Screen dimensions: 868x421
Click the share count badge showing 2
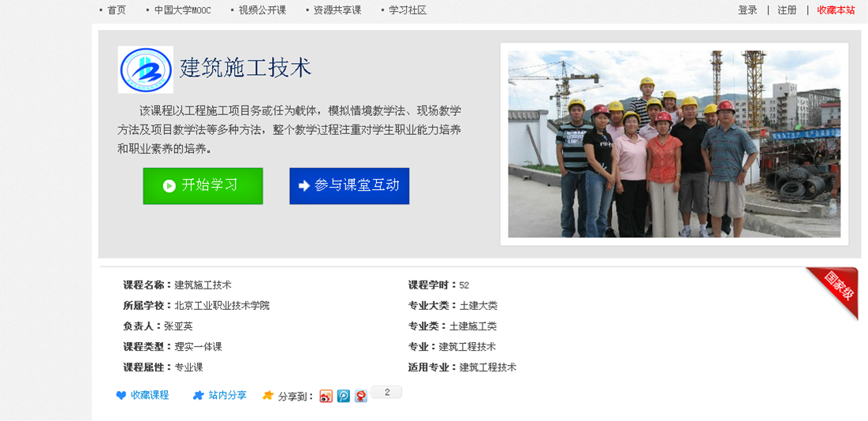click(386, 393)
